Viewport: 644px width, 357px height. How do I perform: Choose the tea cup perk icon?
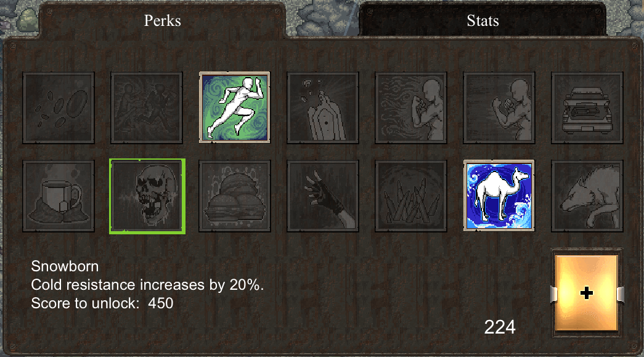pos(59,196)
